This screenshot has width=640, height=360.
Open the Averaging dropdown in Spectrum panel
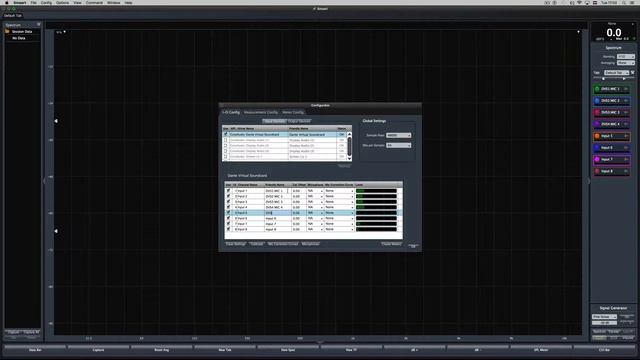coord(625,63)
